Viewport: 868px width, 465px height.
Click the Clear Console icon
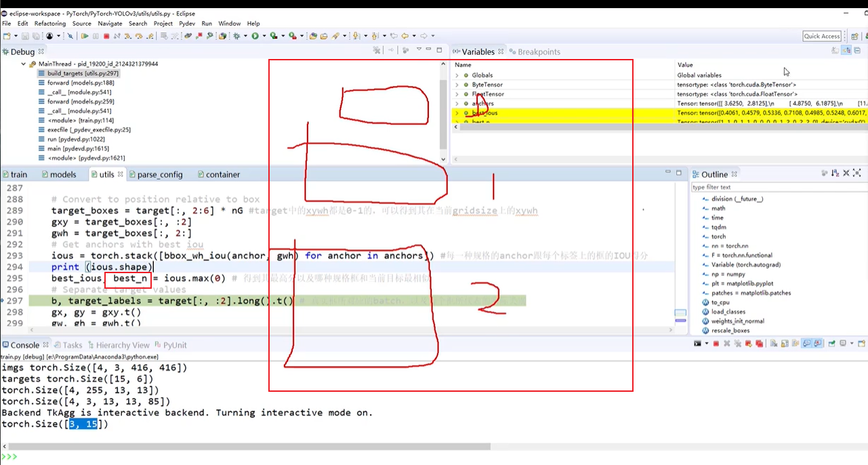coord(773,344)
